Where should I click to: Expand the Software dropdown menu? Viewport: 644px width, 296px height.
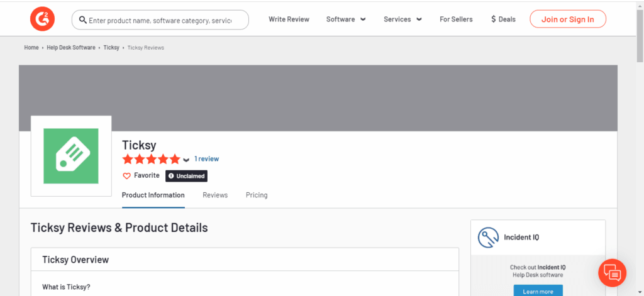coord(346,19)
